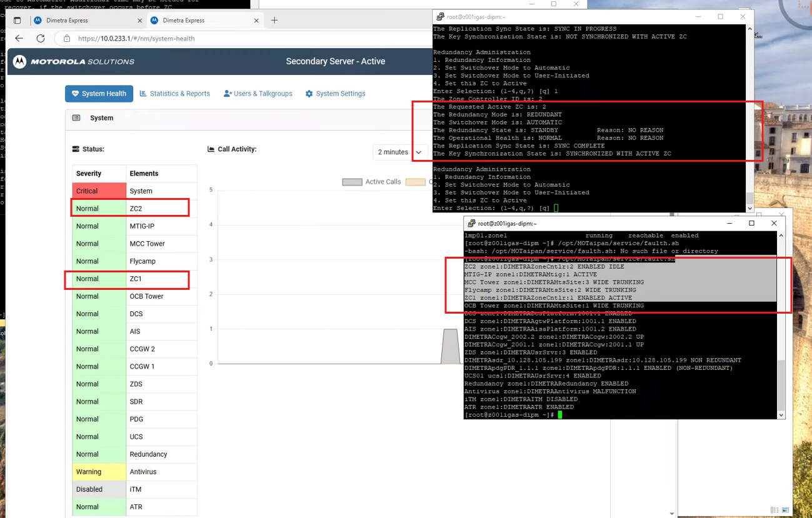Image resolution: width=812 pixels, height=518 pixels.
Task: Select the disabled iTM row
Action: pyautogui.click(x=135, y=489)
